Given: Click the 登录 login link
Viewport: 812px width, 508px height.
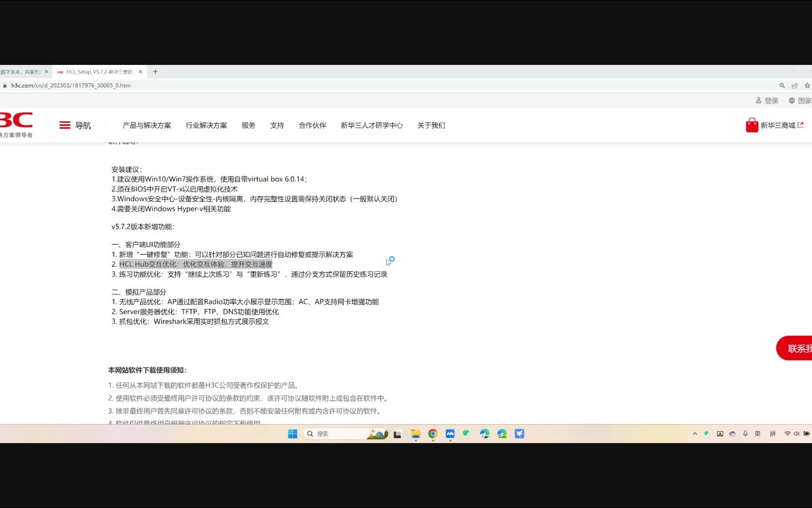Looking at the screenshot, I should (767, 101).
